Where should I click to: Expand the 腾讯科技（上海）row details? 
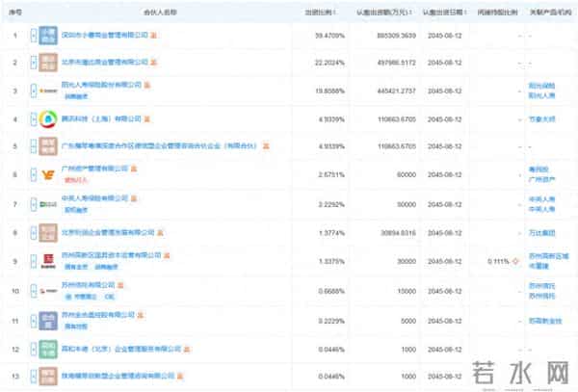click(x=34, y=119)
